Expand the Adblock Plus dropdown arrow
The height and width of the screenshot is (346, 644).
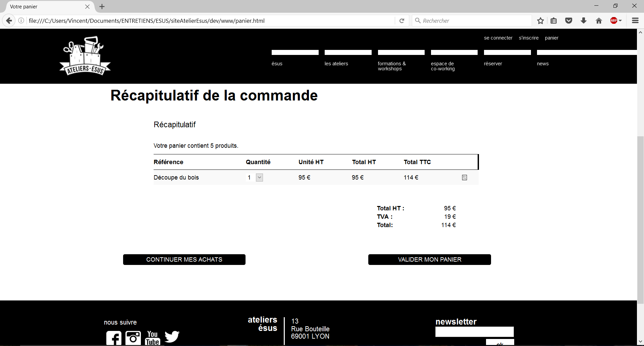tap(620, 21)
